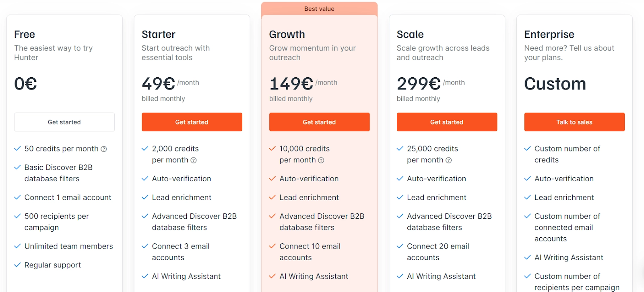Click checkmark next to Unlimited team members

coord(17,246)
